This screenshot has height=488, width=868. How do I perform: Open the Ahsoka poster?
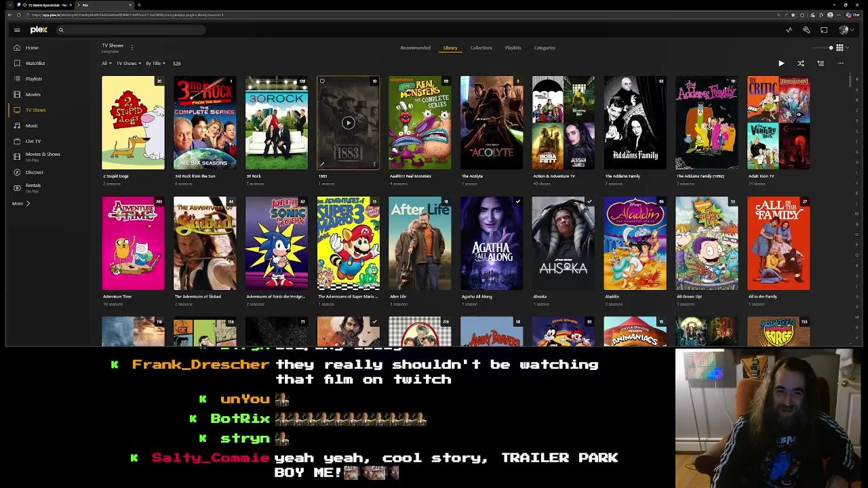[x=564, y=243]
